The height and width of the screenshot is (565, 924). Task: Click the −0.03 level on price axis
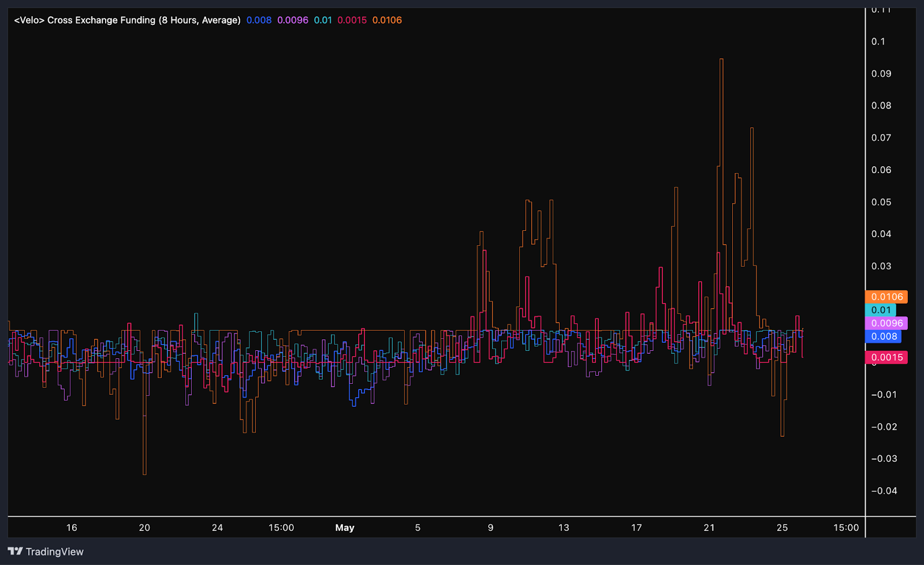pos(884,459)
